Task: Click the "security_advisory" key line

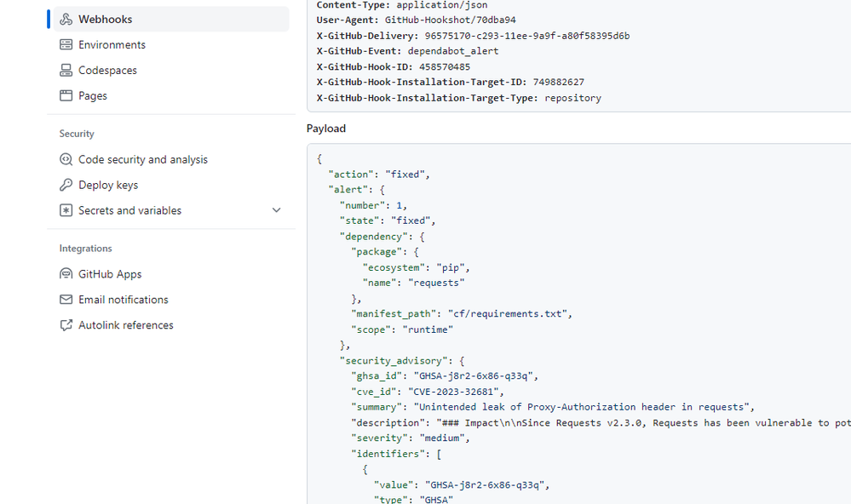Action: (402, 361)
